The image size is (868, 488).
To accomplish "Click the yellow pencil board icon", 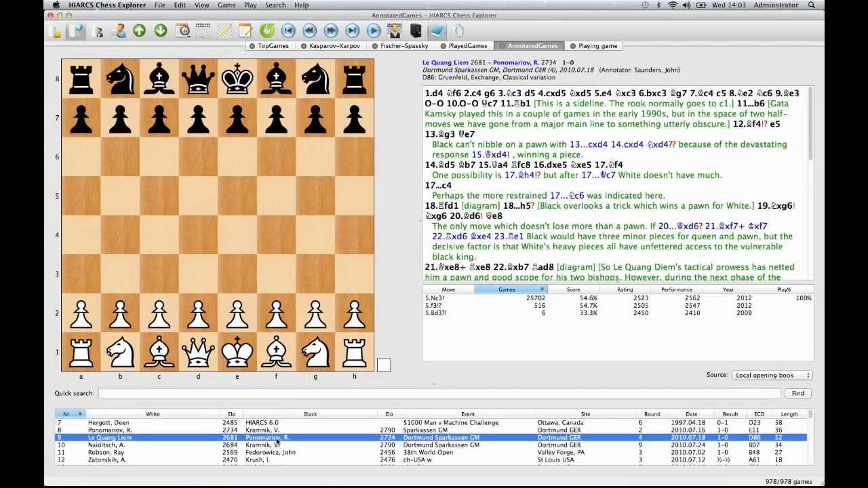I will click(x=224, y=30).
